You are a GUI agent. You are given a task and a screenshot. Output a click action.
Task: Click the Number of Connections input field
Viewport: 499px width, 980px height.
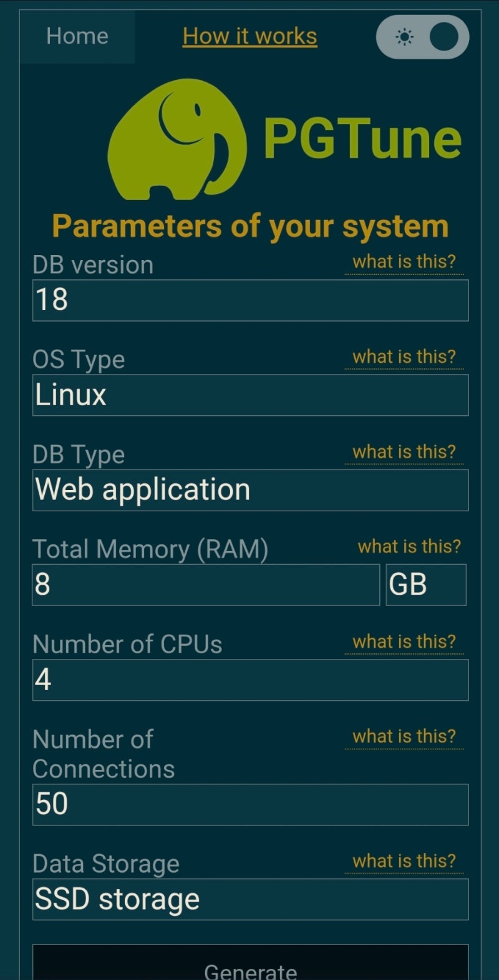coord(249,805)
